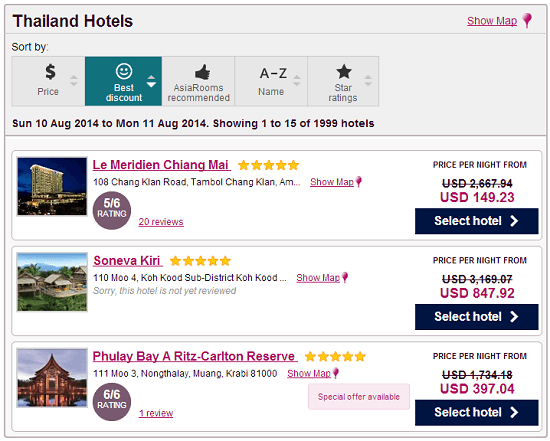Click the struck-through price USD 1,734.18
Screen dimensions: 550x441
click(x=477, y=375)
